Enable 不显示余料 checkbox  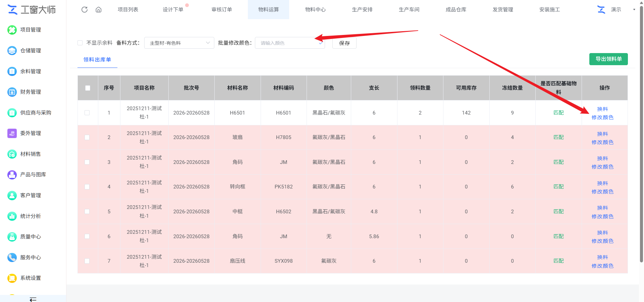click(80, 43)
